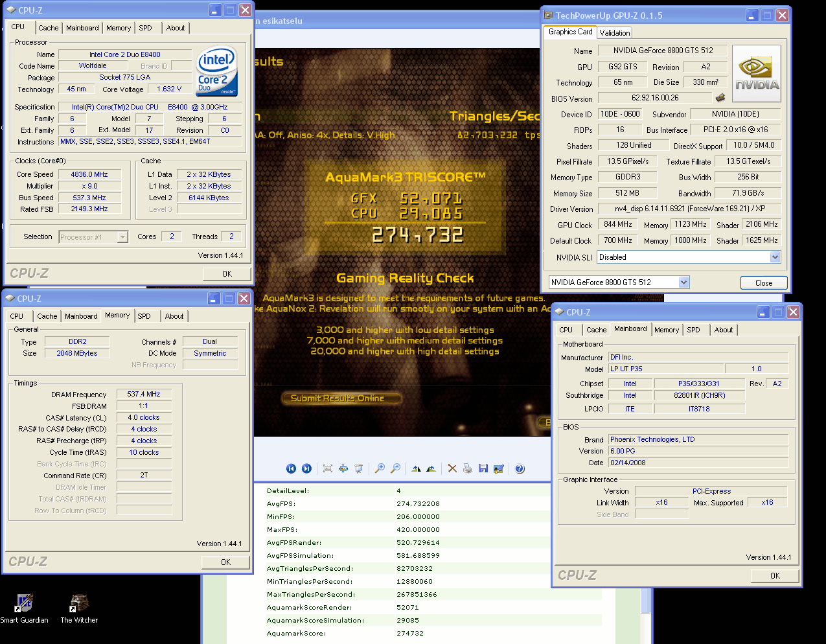Open CPU tab in Memory CPU-Z window

17,316
